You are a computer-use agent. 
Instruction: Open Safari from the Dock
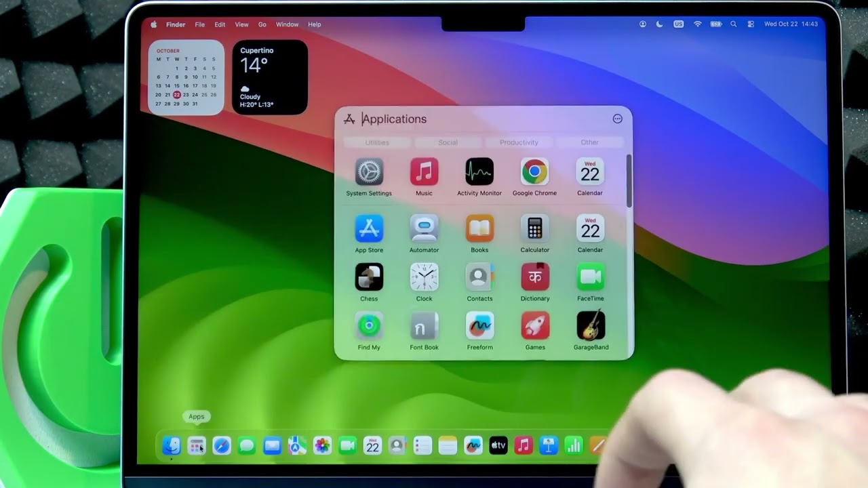click(x=222, y=445)
